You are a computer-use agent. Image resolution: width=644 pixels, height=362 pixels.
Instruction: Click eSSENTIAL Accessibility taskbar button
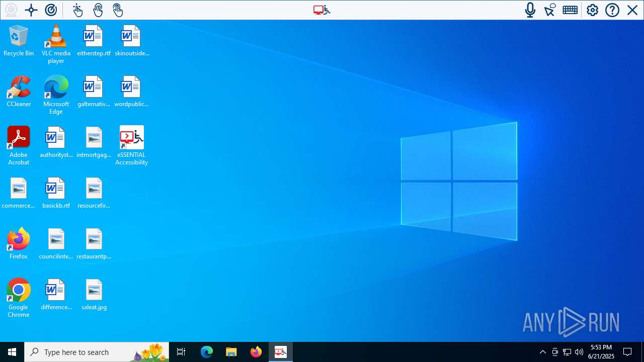pyautogui.click(x=281, y=352)
